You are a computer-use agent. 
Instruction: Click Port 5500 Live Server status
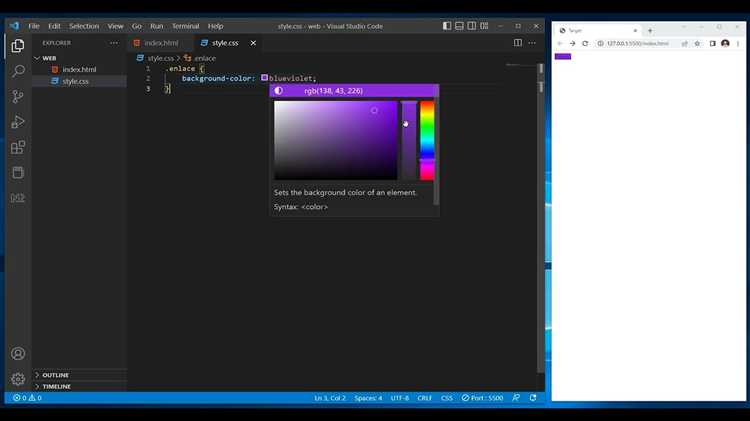[484, 398]
